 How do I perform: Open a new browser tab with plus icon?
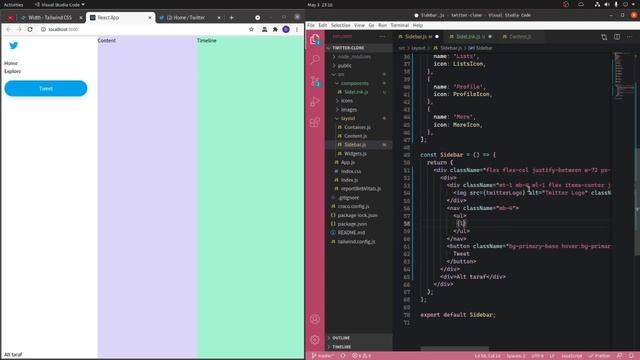click(231, 18)
